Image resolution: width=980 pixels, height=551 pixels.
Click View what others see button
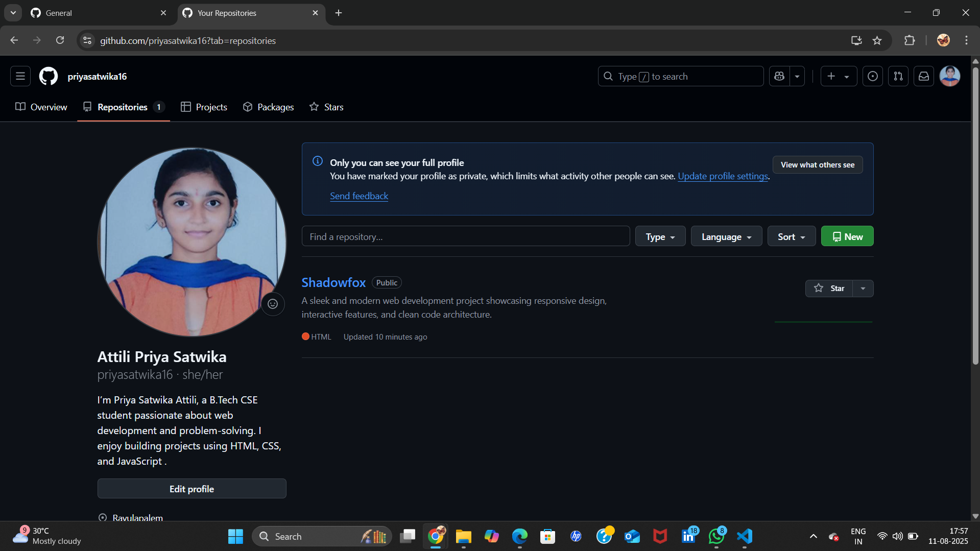point(817,164)
